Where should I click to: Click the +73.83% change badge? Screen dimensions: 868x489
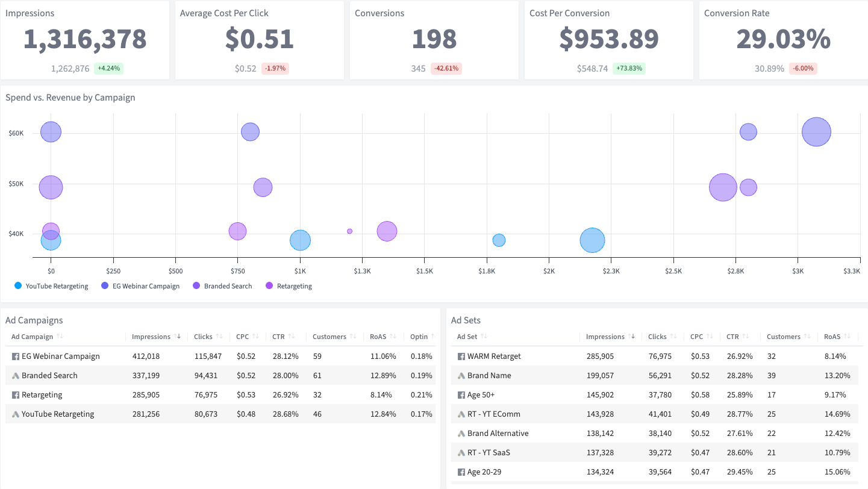tap(629, 69)
